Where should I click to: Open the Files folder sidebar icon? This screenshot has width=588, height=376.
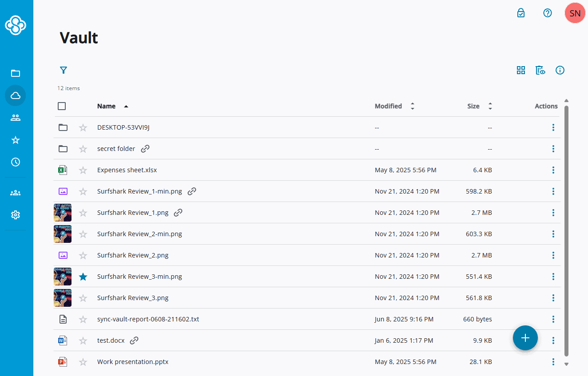(x=16, y=73)
